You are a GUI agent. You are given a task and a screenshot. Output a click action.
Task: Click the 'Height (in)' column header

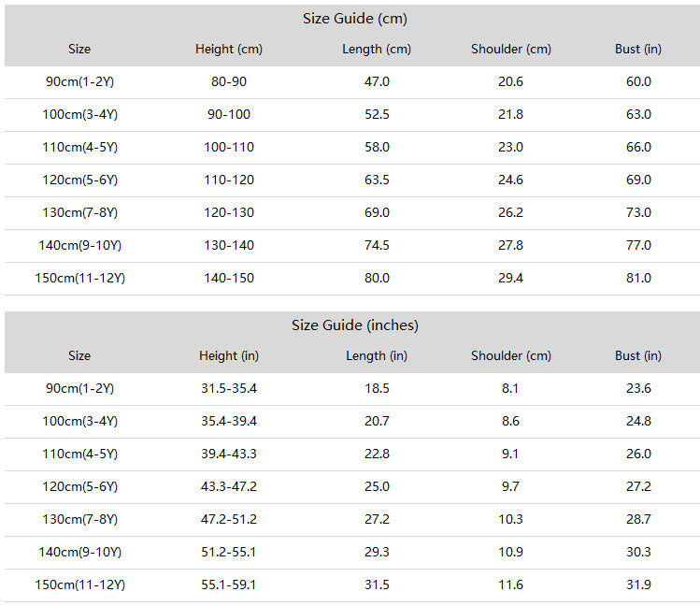[x=228, y=355]
